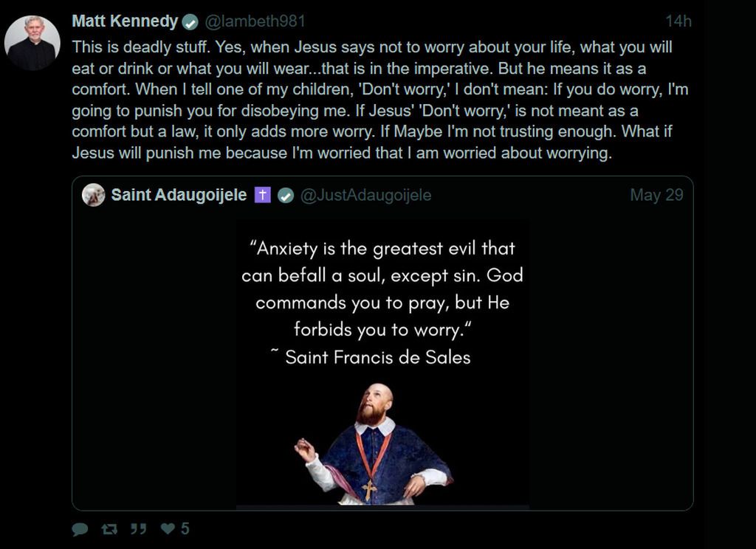Open the quoted tweet card
Screen dimensions: 756x549
(x=383, y=343)
